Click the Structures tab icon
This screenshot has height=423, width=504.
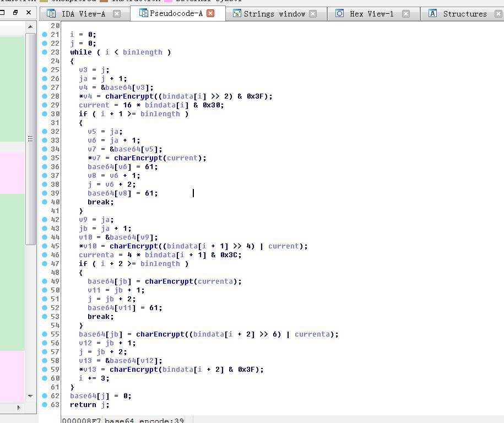pyautogui.click(x=432, y=13)
